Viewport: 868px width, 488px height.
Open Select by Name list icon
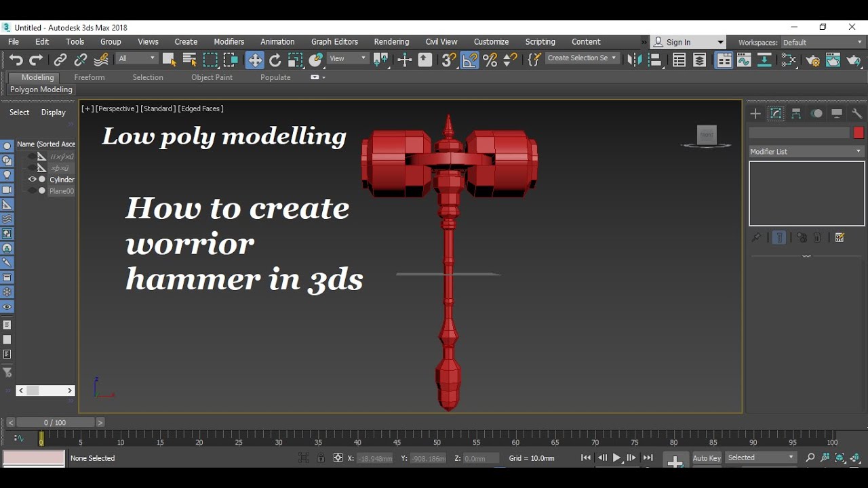[189, 60]
